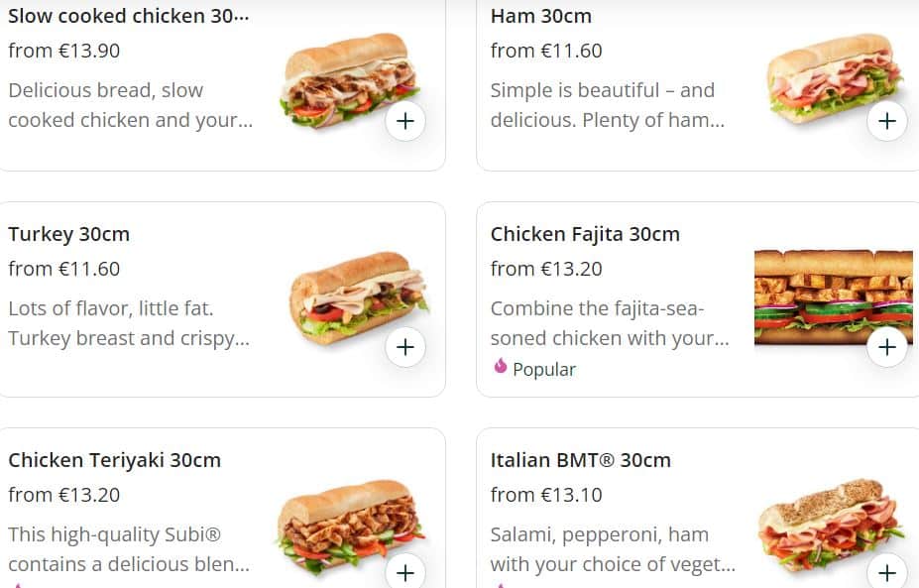Screen dimensions: 919x588
Task: Select the Turkey 30cm sub picture
Action: coord(355,294)
